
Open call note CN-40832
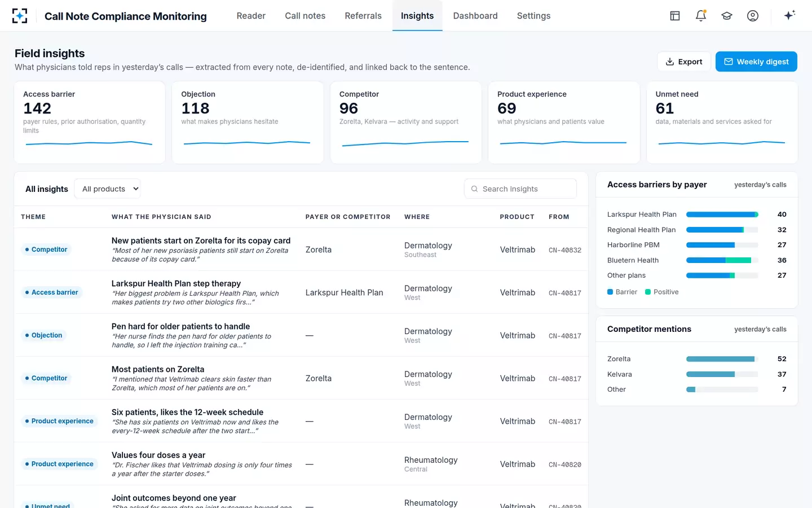[565, 250]
